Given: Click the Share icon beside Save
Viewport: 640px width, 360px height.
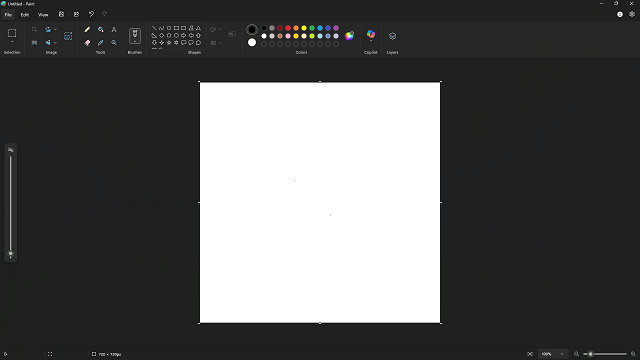Looking at the screenshot, I should [76, 14].
